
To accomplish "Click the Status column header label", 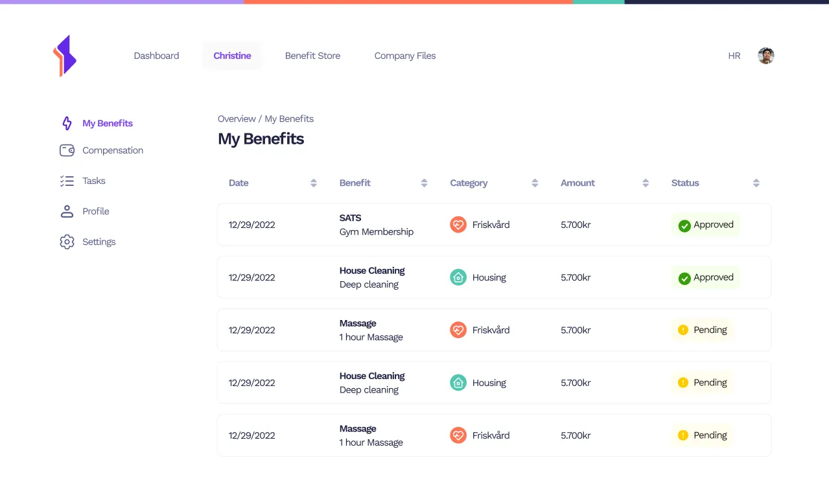I will click(x=685, y=183).
